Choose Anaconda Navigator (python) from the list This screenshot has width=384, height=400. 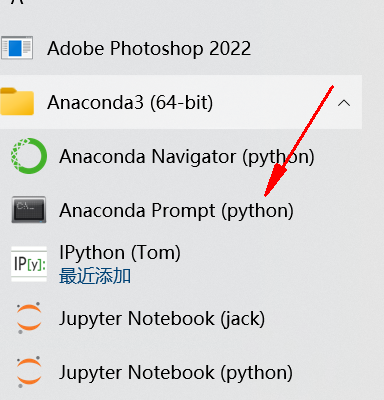(x=187, y=157)
